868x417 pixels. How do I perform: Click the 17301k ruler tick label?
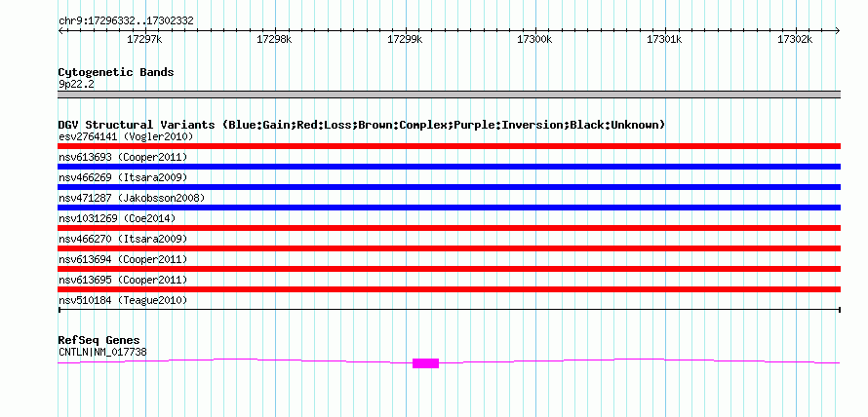tap(665, 39)
